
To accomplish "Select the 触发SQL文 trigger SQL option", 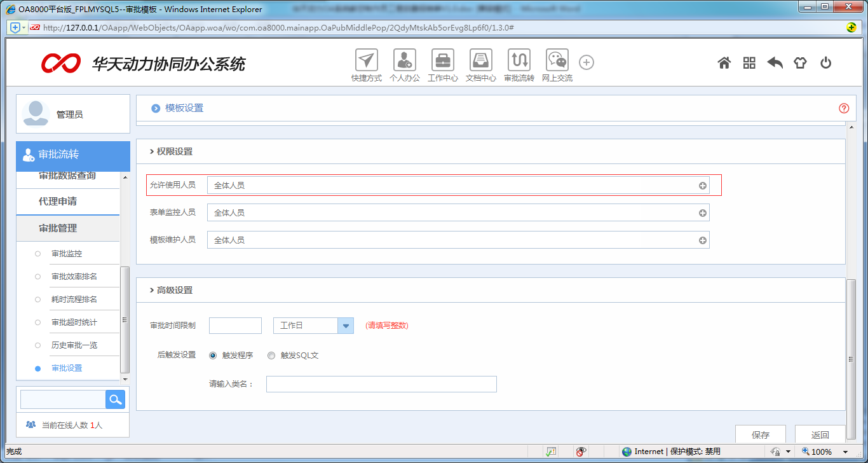I will pyautogui.click(x=271, y=356).
